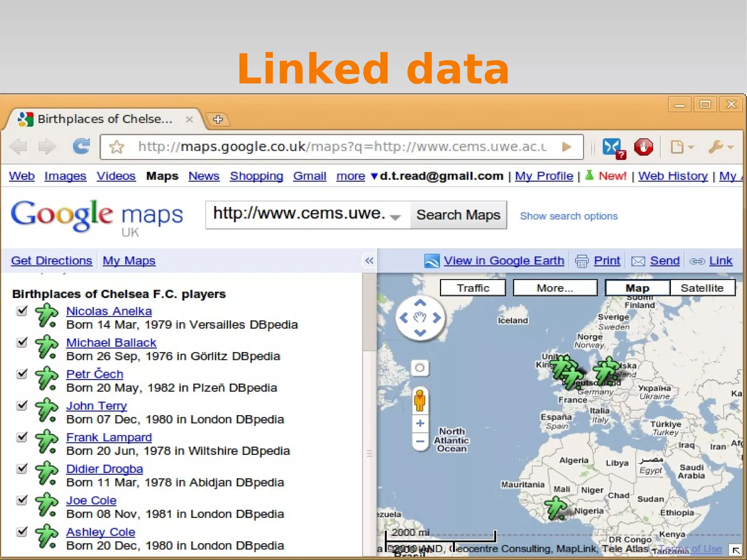Uncheck the Petr Čech checkbox
The image size is (747, 560).
[22, 374]
